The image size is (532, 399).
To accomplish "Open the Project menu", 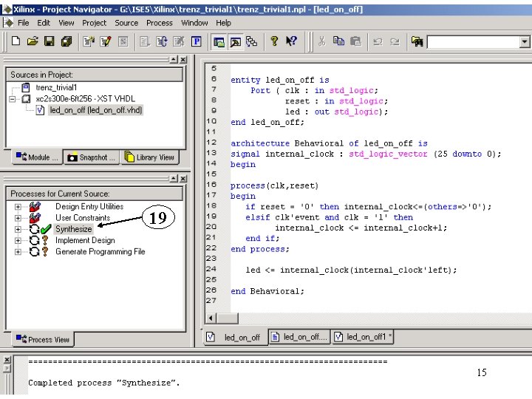I will coord(95,23).
